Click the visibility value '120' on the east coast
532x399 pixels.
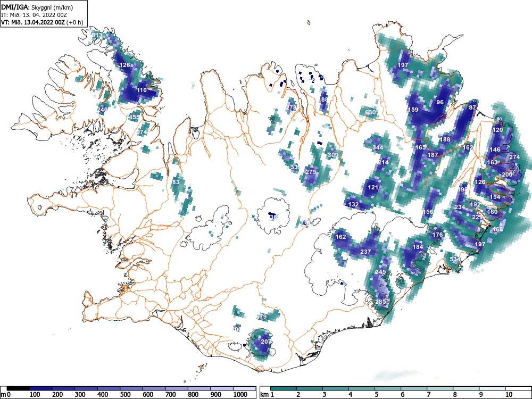pyautogui.click(x=497, y=130)
